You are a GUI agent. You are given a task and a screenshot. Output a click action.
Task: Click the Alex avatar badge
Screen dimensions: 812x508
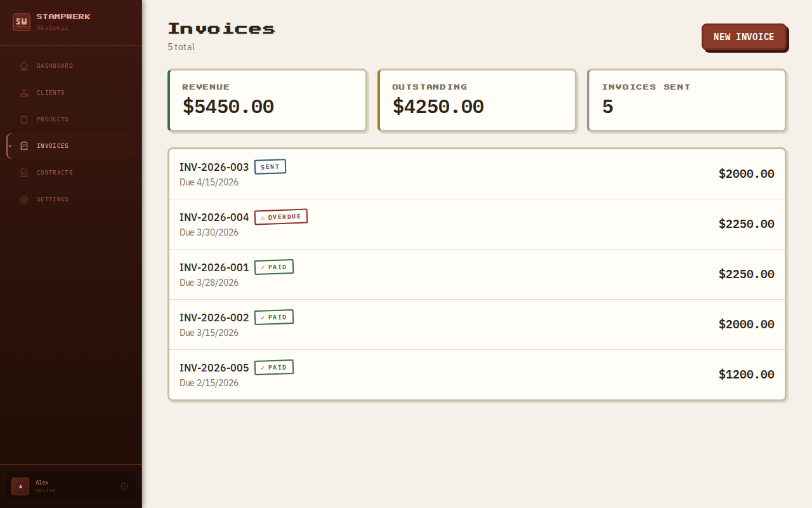[20, 486]
